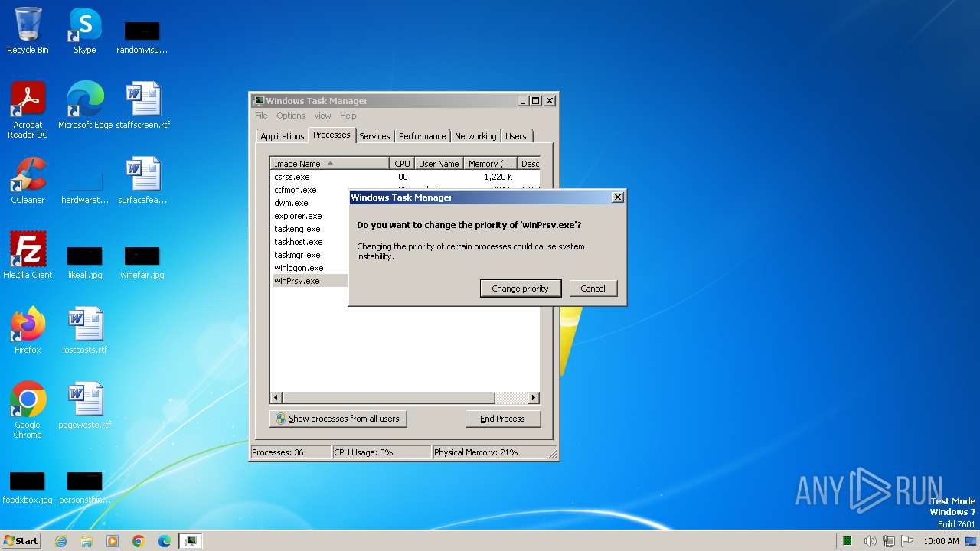
Task: Select likeall.jpg desktop file
Action: pyautogui.click(x=85, y=262)
